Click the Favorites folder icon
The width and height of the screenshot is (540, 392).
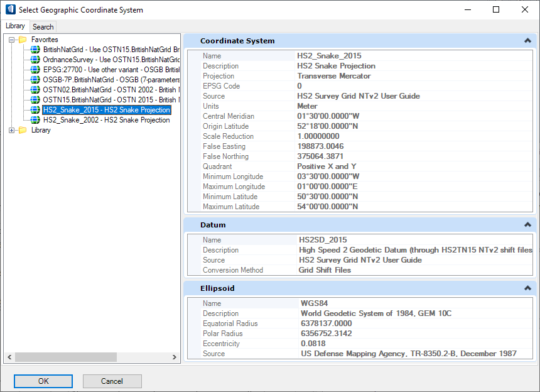point(23,40)
